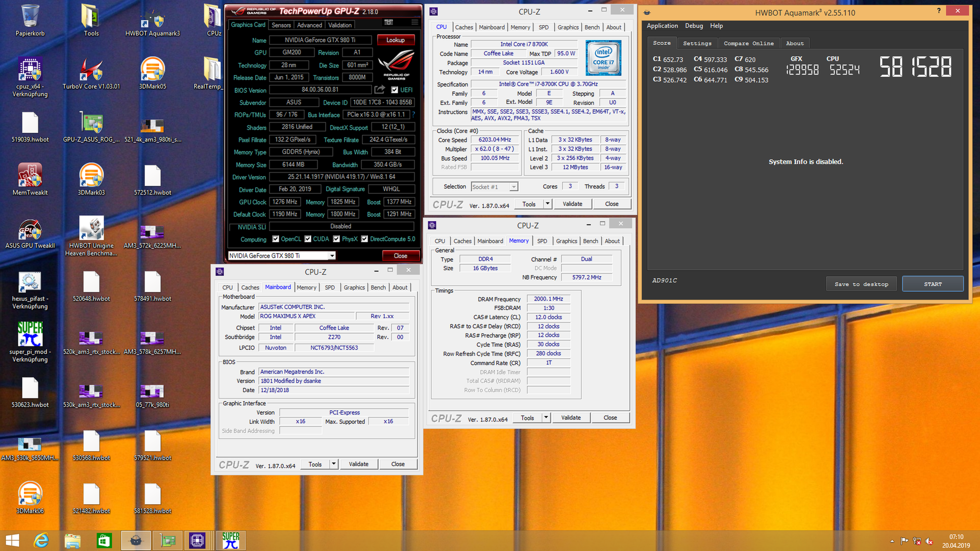980x551 pixels.
Task: Open GPU-Z hamburger menu icon
Action: pyautogui.click(x=414, y=22)
